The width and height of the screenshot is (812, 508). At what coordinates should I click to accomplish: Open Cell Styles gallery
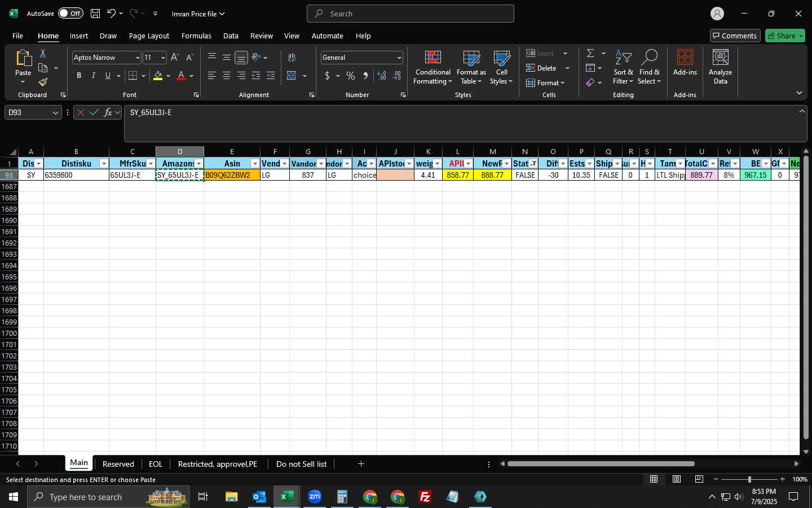(x=501, y=68)
